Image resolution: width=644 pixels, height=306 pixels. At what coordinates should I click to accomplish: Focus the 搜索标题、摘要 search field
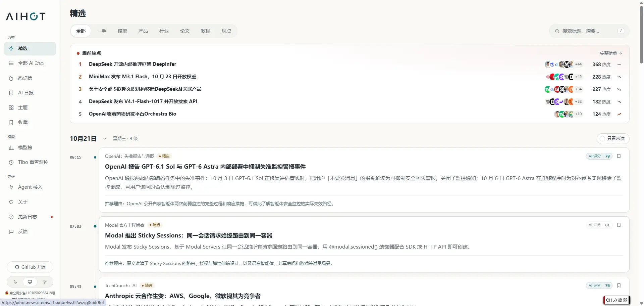[589, 31]
